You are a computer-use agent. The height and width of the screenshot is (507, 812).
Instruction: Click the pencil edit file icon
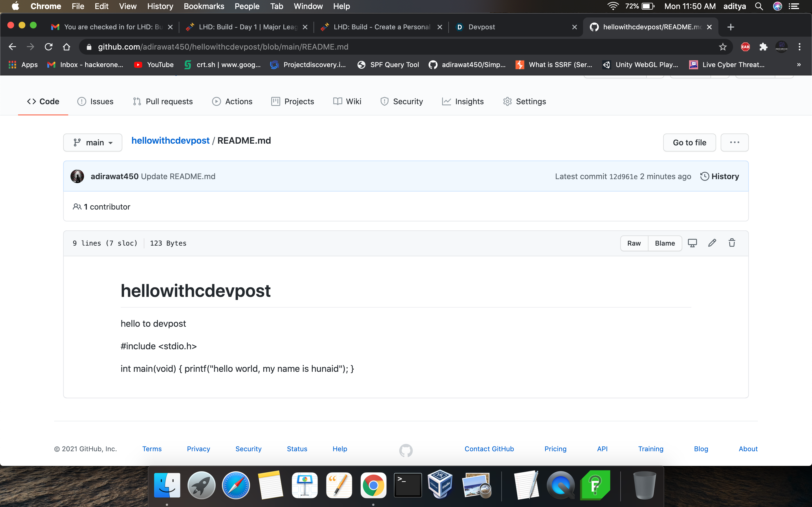click(x=712, y=243)
